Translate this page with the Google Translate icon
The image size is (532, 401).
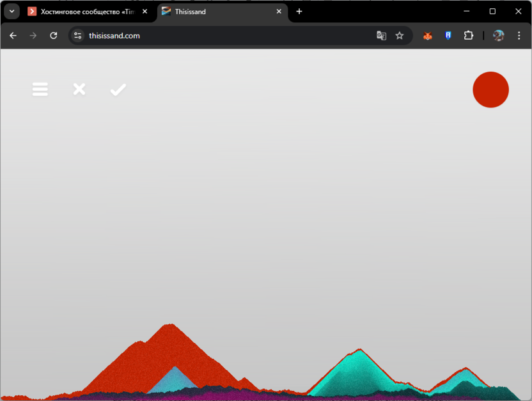(x=381, y=36)
